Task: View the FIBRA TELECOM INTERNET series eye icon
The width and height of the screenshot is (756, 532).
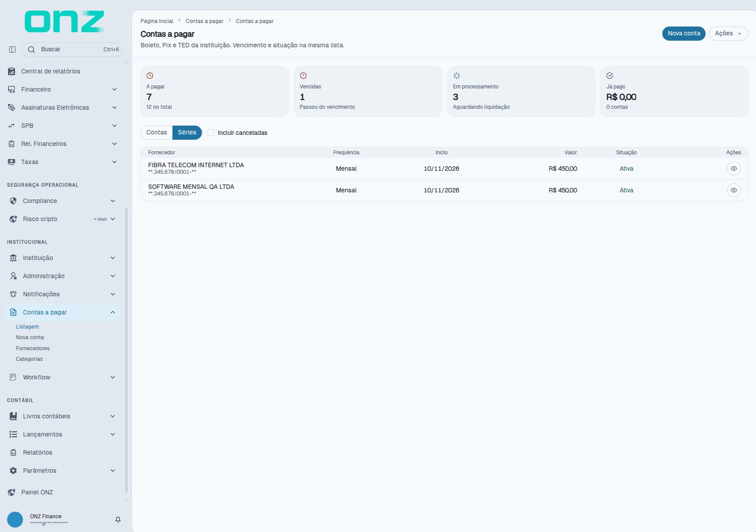Action: 734,168
